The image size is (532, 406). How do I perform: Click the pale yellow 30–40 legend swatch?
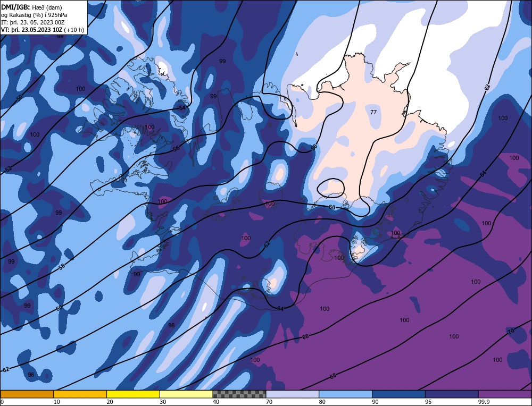point(186,394)
